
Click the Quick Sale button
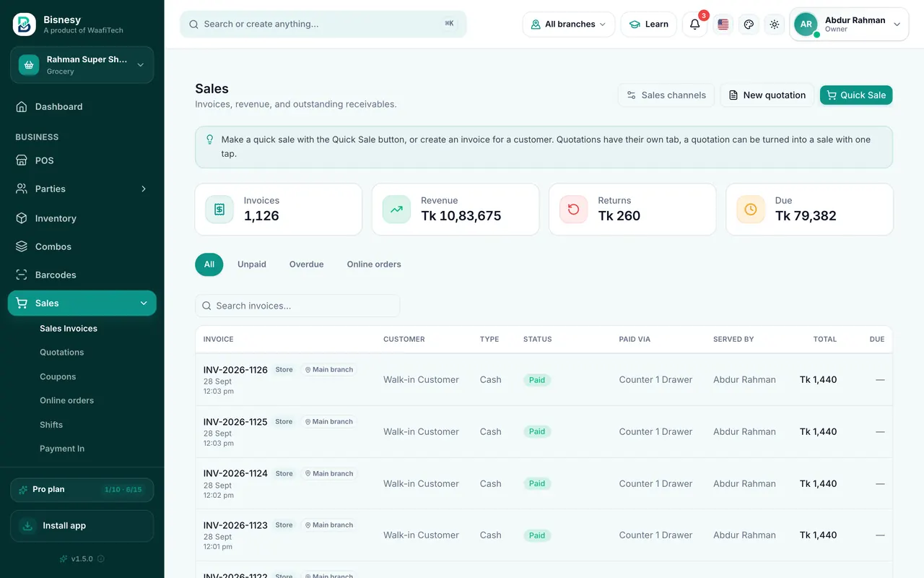coord(856,95)
